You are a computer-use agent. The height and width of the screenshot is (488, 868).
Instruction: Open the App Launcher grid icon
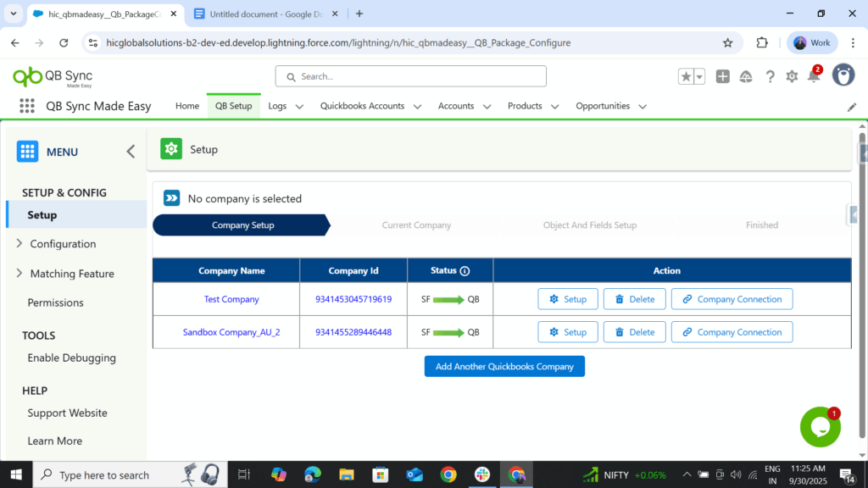(27, 106)
